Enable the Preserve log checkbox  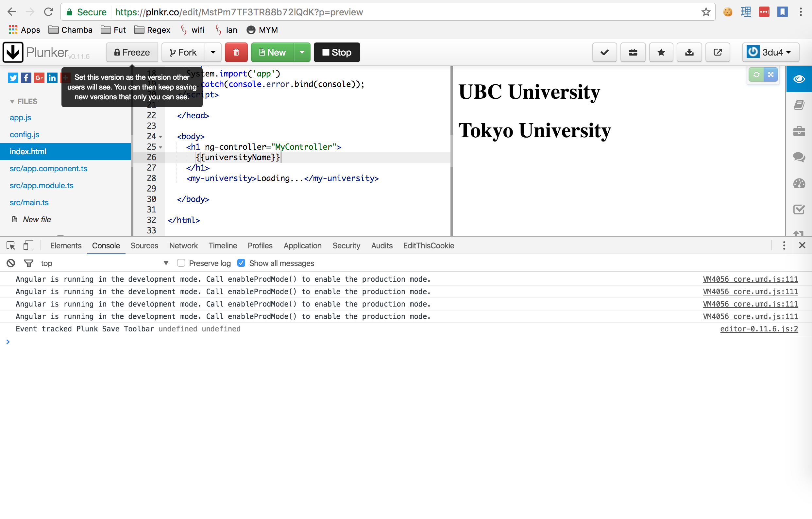pos(181,263)
